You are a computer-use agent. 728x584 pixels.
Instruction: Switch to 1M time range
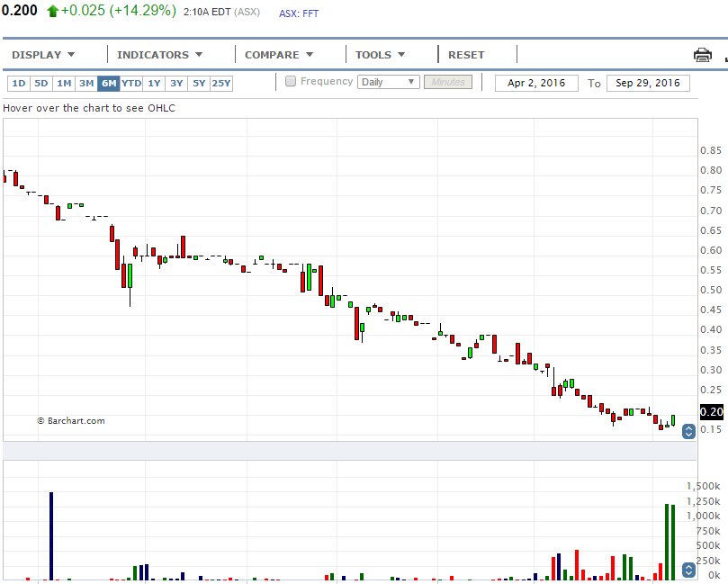coord(64,84)
